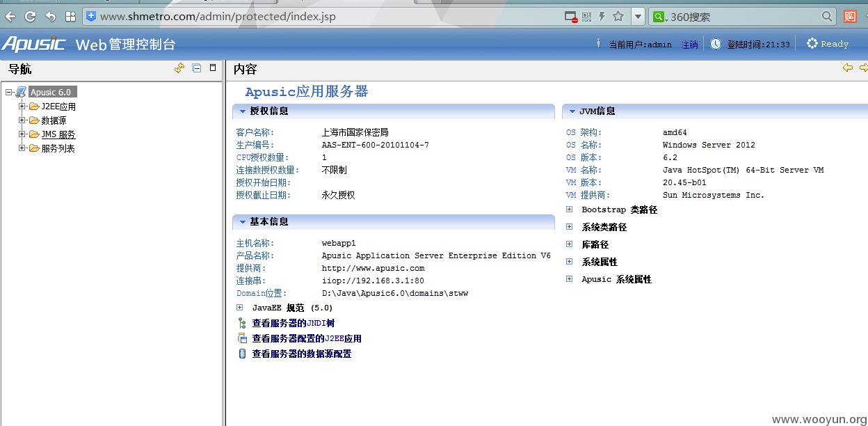Click the undo/restore arrow in browser toolbar
Image resolution: width=868 pixels, height=426 pixels.
coord(50,16)
